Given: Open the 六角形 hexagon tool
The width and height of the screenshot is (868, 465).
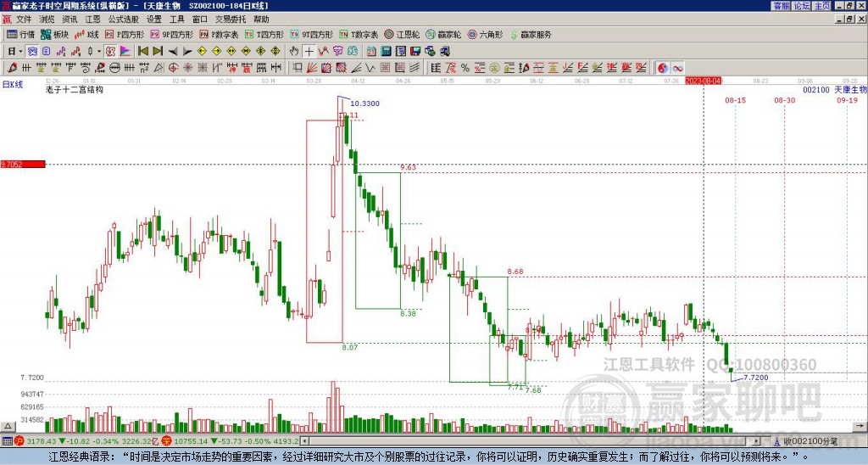Looking at the screenshot, I should click(x=485, y=34).
